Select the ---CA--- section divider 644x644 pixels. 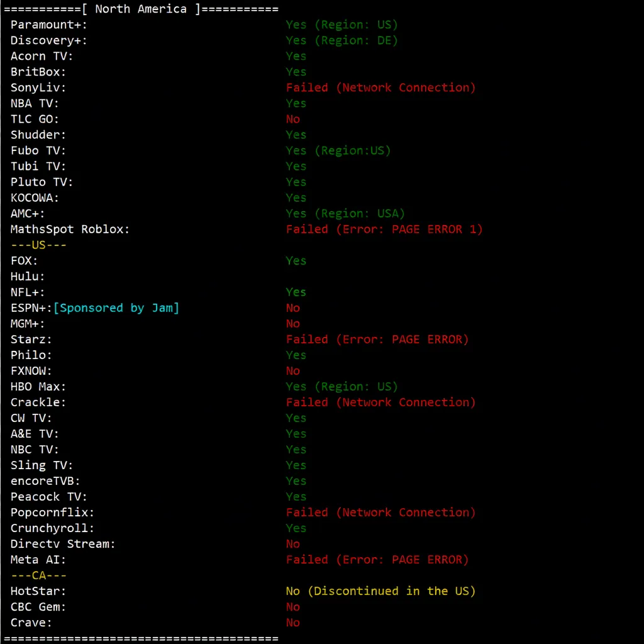point(38,575)
